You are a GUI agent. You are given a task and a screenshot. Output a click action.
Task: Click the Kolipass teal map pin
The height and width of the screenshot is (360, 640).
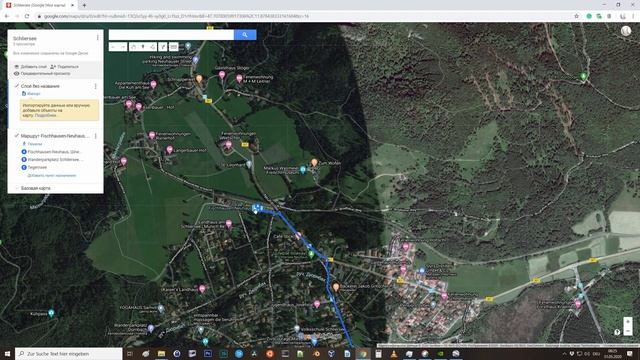[x=51, y=313]
